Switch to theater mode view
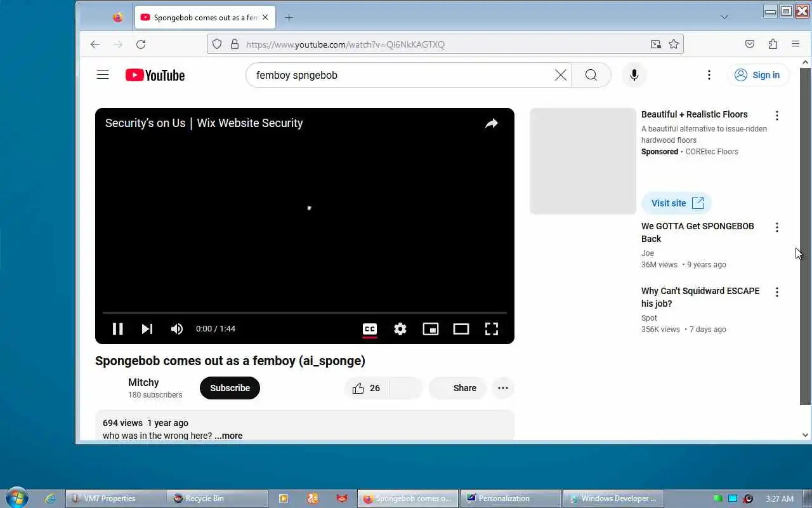Image resolution: width=812 pixels, height=508 pixels. pyautogui.click(x=461, y=329)
